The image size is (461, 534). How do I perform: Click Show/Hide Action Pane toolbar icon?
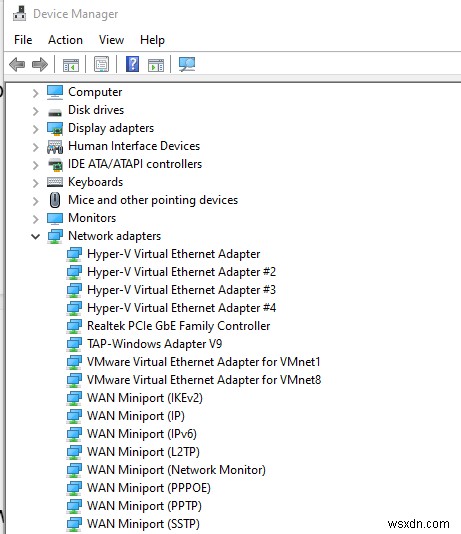click(156, 64)
